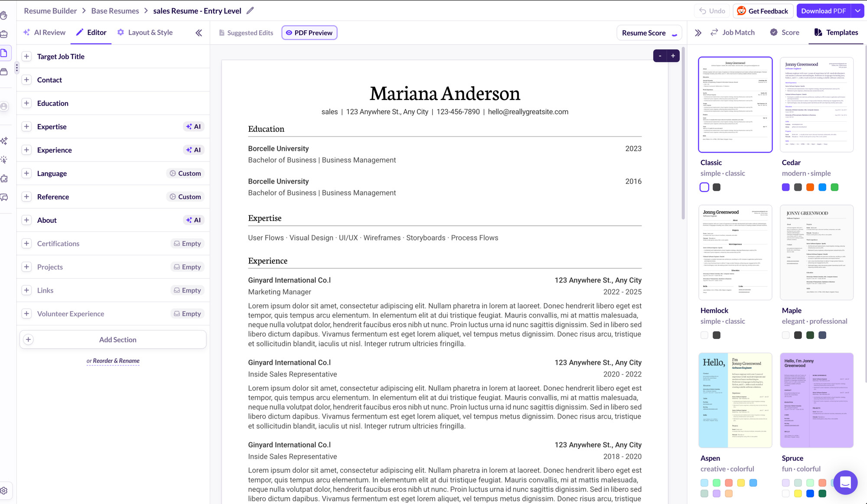Viewport: 867px width, 504px height.
Task: Click the Empty badge on Projects row
Action: pos(187,267)
